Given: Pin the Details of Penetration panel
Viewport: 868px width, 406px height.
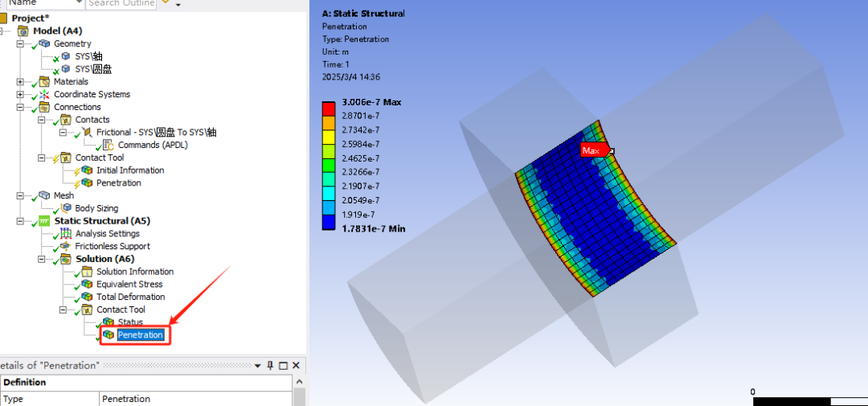Looking at the screenshot, I should (271, 366).
